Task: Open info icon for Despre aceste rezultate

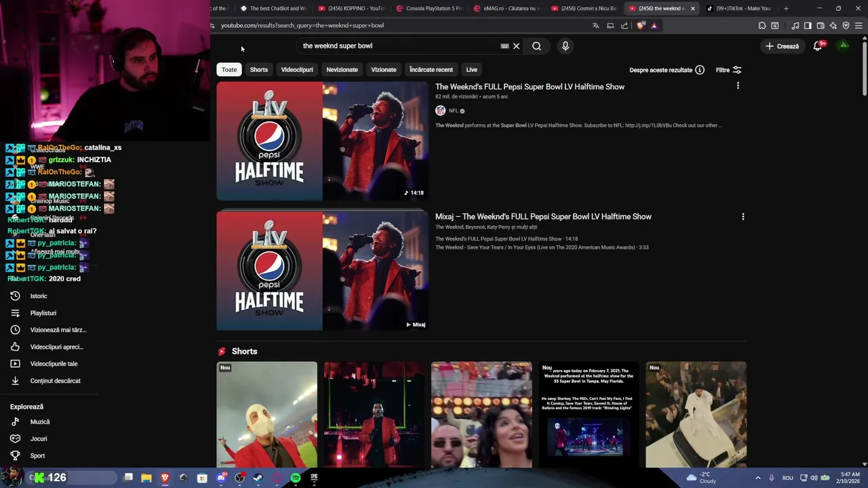Action: [700, 70]
